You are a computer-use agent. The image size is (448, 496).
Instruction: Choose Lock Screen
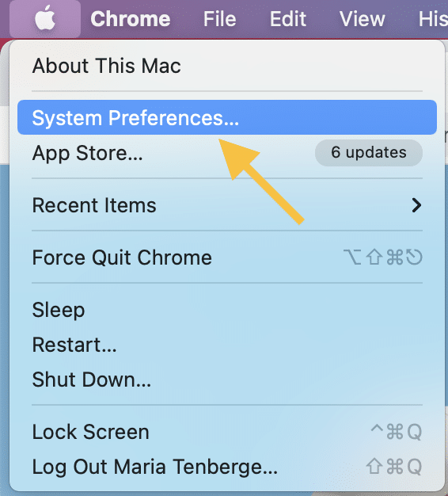227,432
